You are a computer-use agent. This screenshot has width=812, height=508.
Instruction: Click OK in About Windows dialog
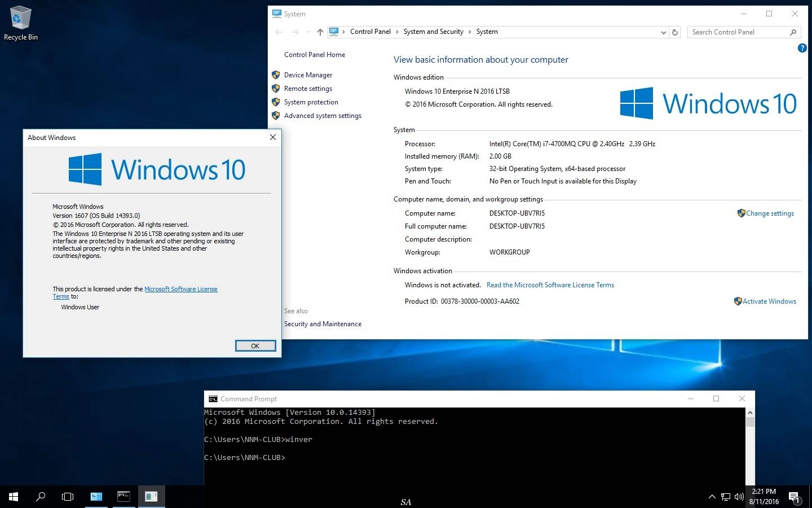point(255,346)
